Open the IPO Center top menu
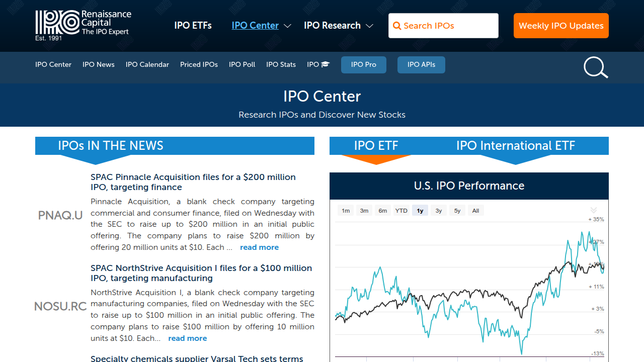The image size is (644, 362). [255, 26]
